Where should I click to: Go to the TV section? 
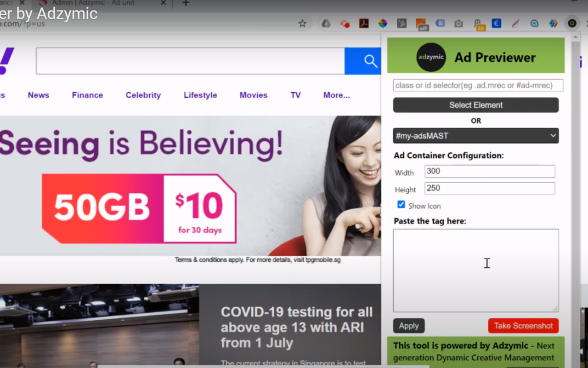click(x=295, y=95)
